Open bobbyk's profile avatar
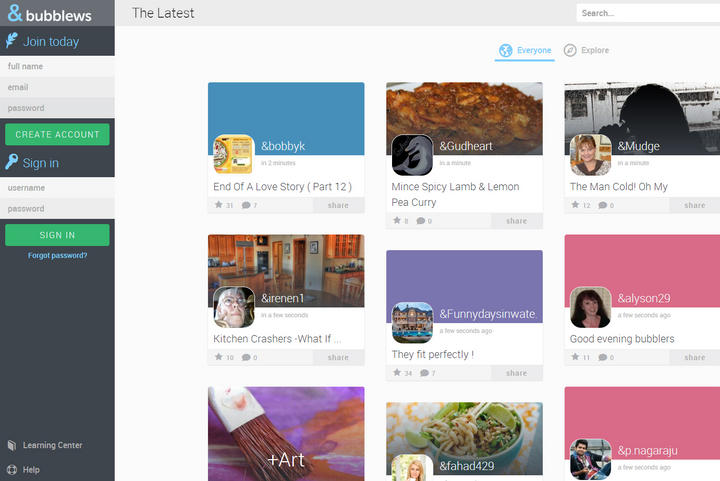720x481 pixels. pyautogui.click(x=233, y=154)
